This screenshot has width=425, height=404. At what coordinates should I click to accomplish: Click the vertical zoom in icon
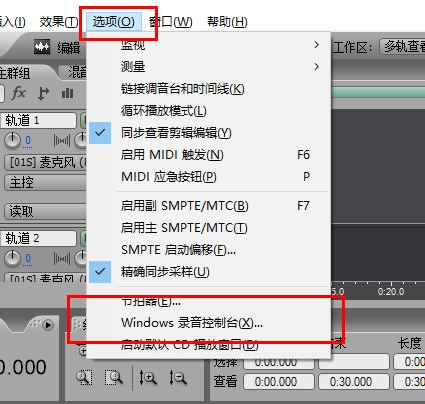(x=148, y=378)
